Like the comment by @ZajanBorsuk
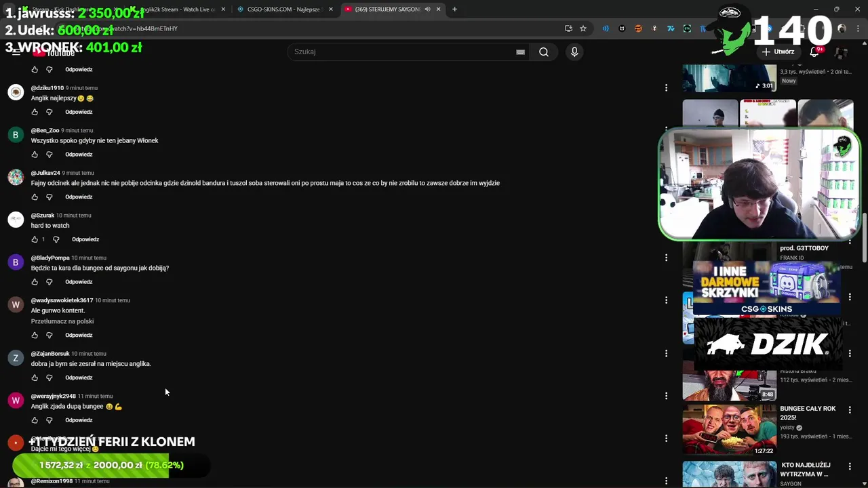Viewport: 868px width, 488px height. tap(35, 378)
